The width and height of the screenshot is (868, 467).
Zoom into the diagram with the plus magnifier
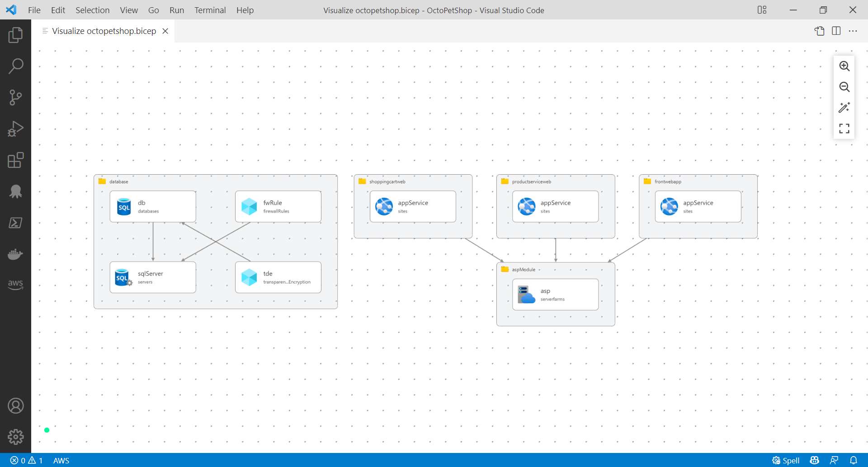tap(844, 66)
